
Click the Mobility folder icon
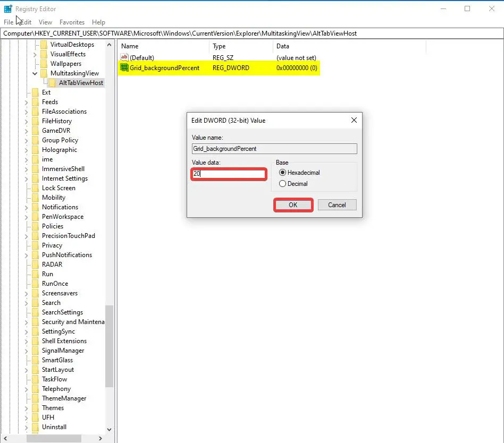[36, 198]
